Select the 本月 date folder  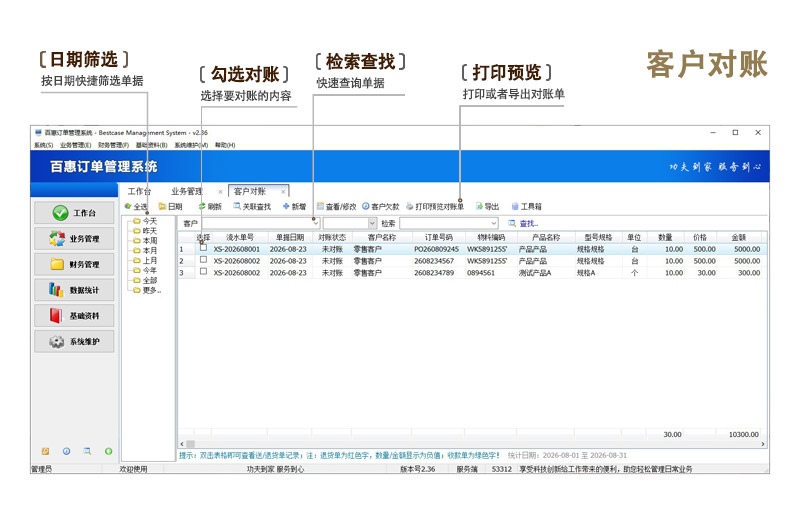(x=145, y=251)
